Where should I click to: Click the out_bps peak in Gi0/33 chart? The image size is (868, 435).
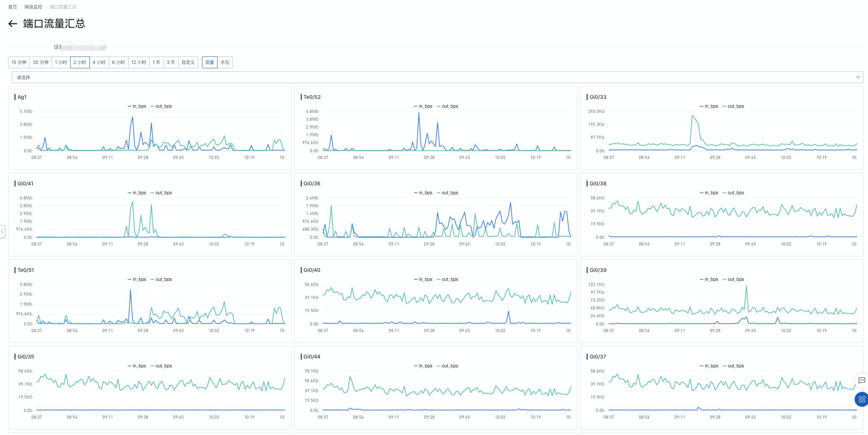pyautogui.click(x=692, y=116)
